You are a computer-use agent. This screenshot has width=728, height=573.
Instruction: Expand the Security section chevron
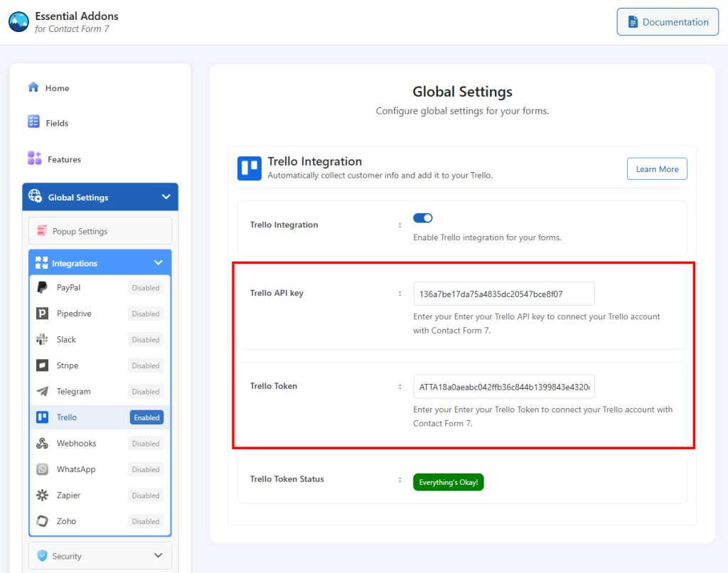click(159, 555)
